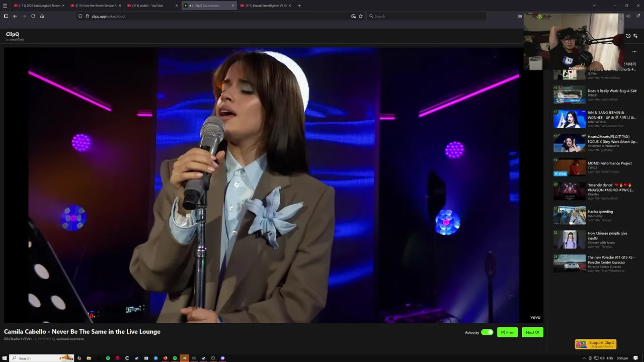
Task: Close the ClipQ browser tab
Action: [x=233, y=6]
